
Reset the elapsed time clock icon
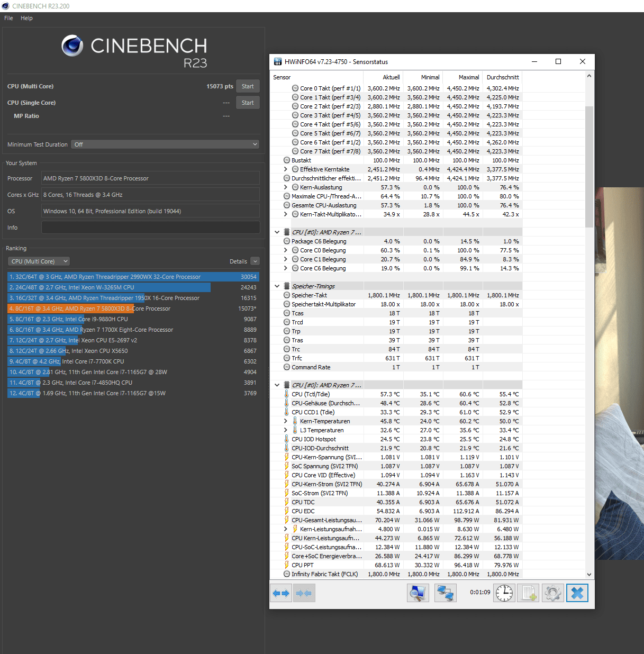[x=504, y=593]
